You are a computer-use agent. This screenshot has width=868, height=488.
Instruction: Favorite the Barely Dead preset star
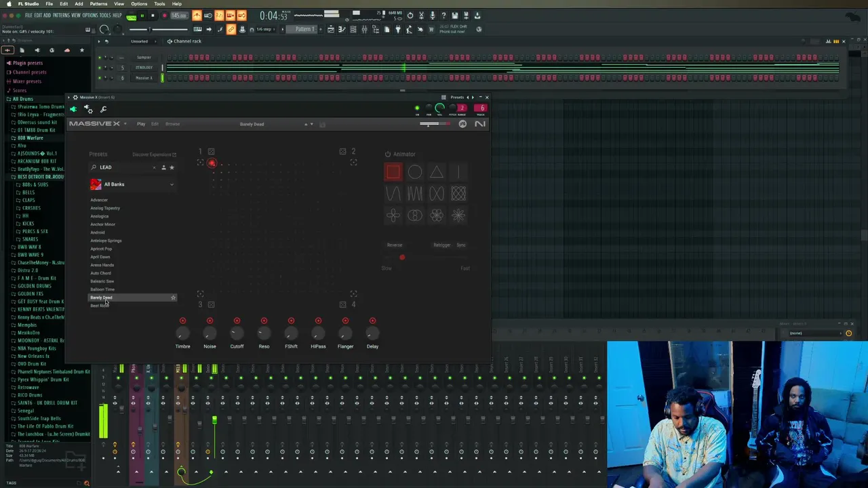click(173, 298)
